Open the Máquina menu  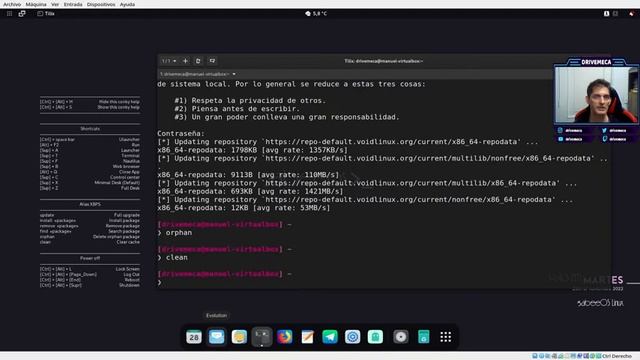point(36,4)
